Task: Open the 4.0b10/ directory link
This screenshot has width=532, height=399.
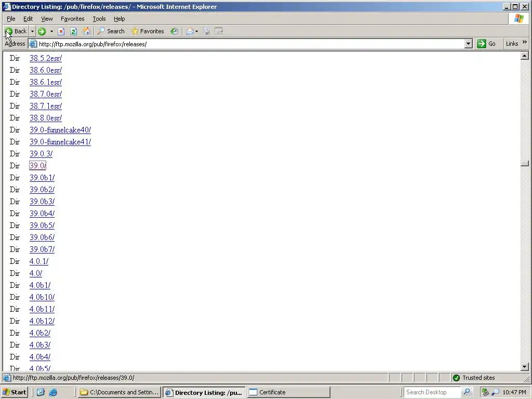Action: coord(42,297)
